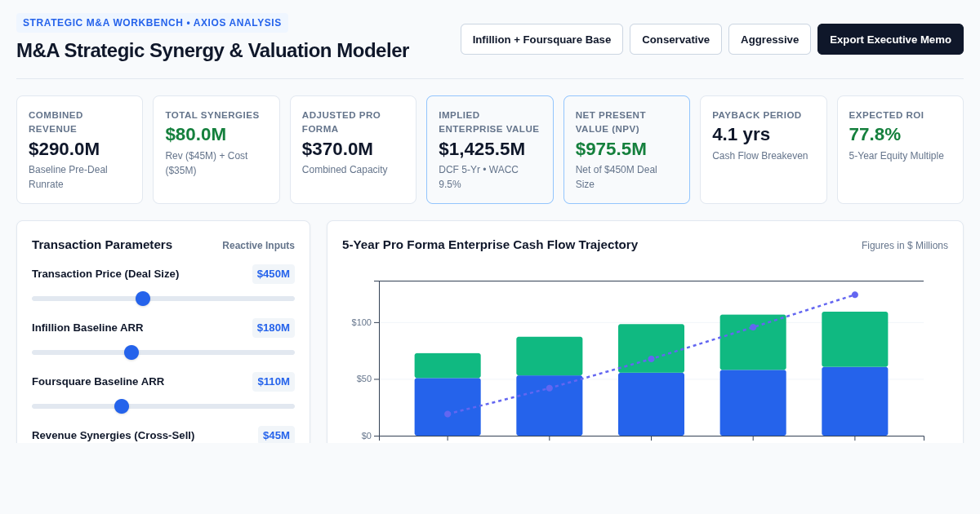Click the $0 y-axis label
The width and height of the screenshot is (980, 514).
367,436
